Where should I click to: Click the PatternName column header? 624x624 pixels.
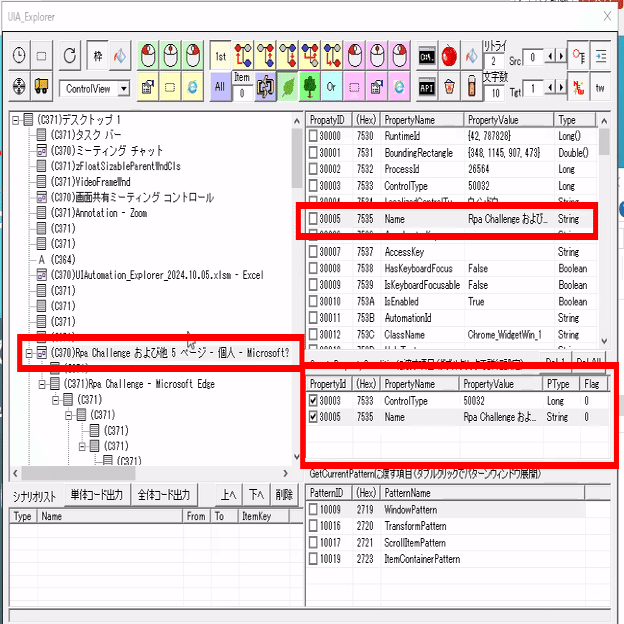(x=482, y=493)
